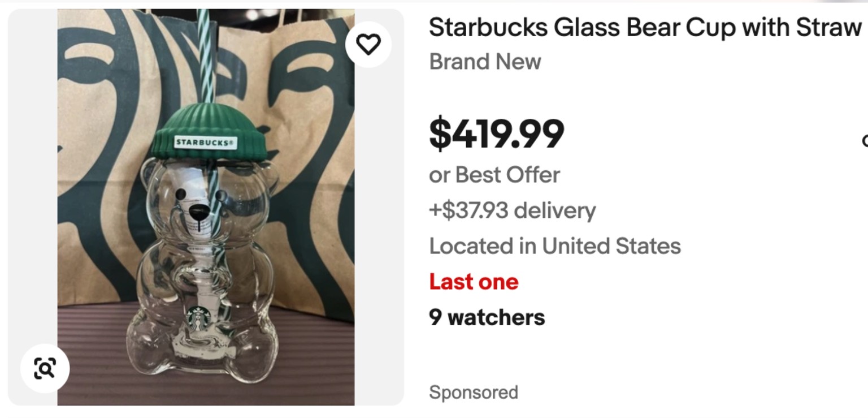Click the red 'Last one' label
Image resolution: width=868 pixels, height=418 pixels.
tap(474, 282)
